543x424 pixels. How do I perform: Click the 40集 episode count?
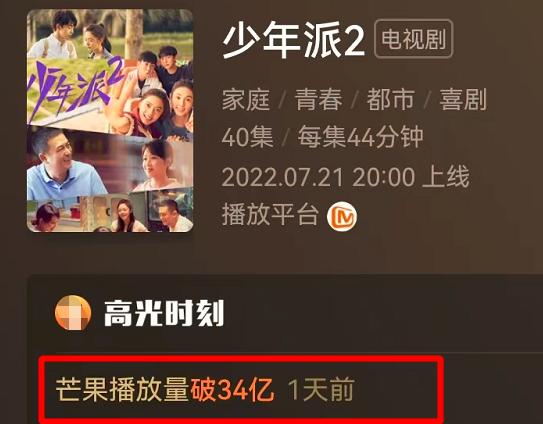click(x=247, y=137)
